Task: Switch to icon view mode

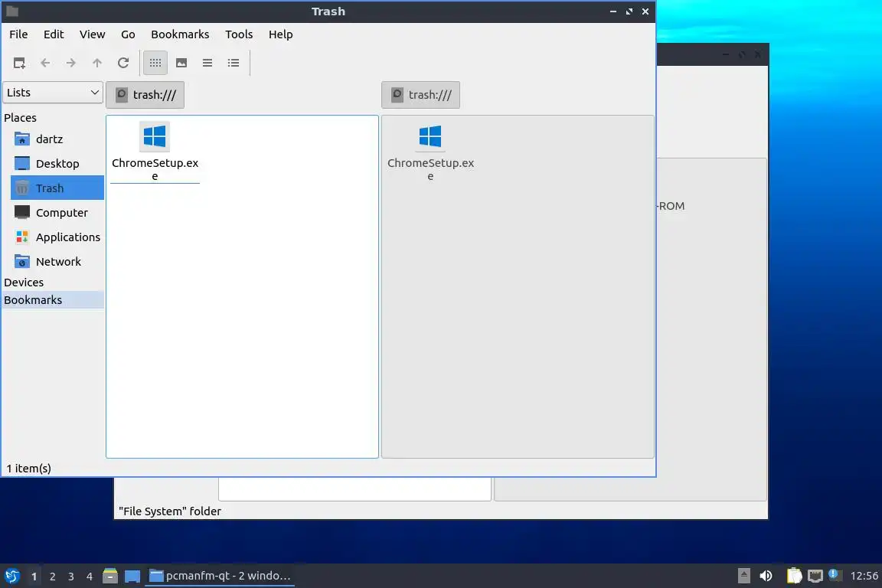Action: 155,63
